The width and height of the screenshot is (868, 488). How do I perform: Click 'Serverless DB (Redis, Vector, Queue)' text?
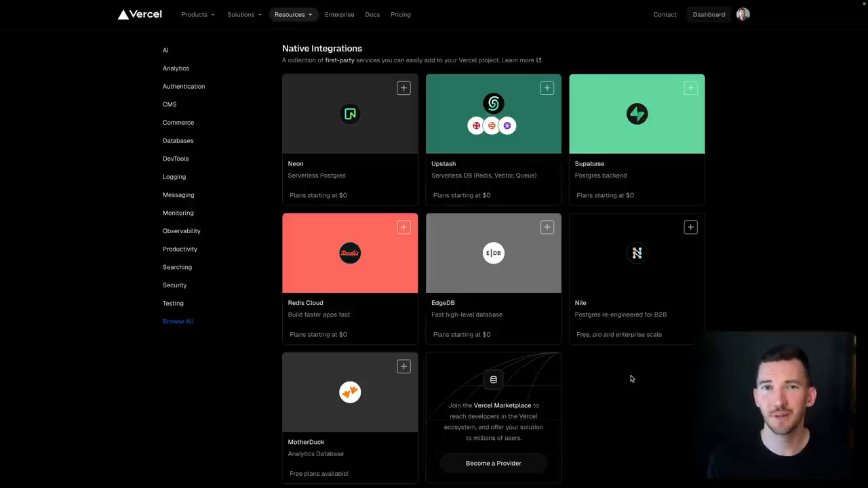point(484,176)
